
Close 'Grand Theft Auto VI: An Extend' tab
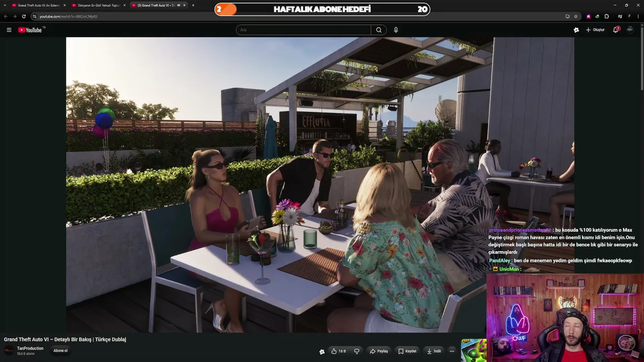(64, 5)
